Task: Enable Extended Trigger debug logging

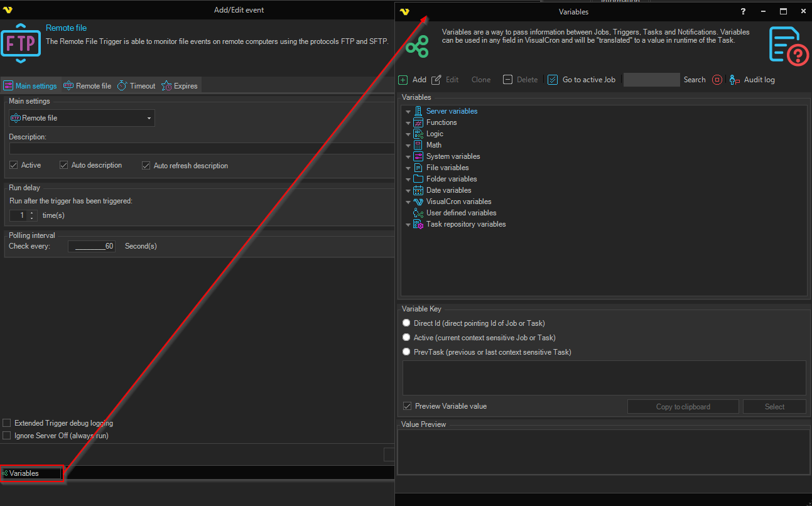Action: [7, 423]
